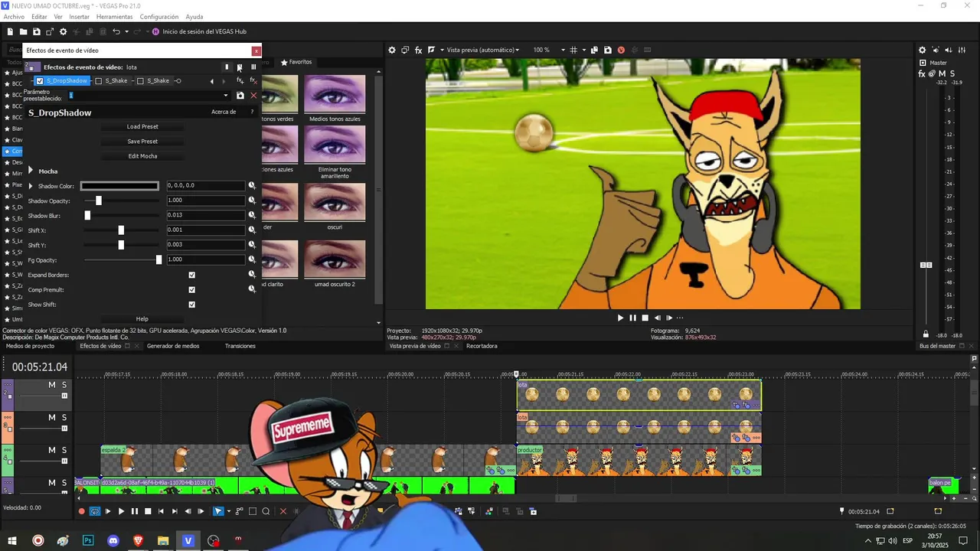Click the Help button in effect panel
The image size is (980, 551).
pyautogui.click(x=142, y=319)
